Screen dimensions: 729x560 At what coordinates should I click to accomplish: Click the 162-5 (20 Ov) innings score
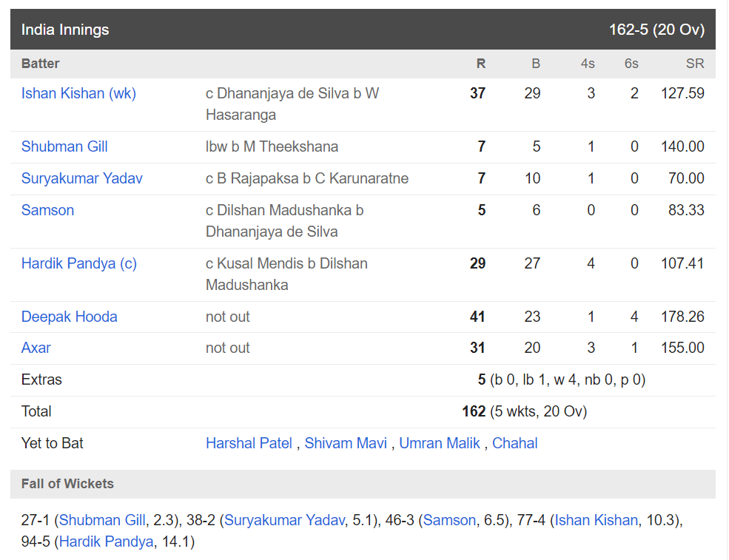656,30
